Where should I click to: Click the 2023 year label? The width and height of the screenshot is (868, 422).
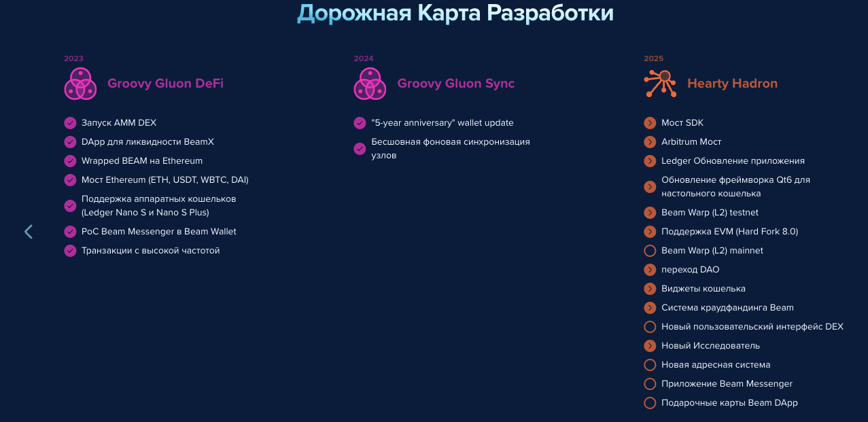(x=73, y=58)
